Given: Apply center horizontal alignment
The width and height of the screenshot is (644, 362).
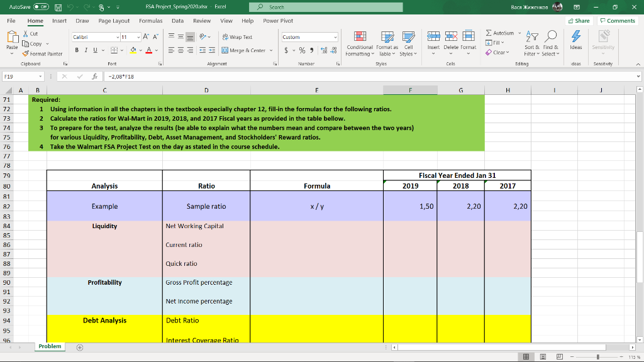Looking at the screenshot, I should (x=180, y=50).
